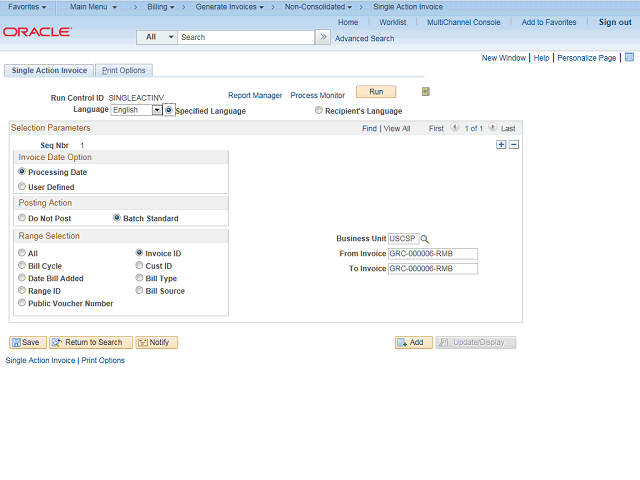The image size is (640, 480).
Task: Add a new Selection Parameters row
Action: (x=501, y=144)
